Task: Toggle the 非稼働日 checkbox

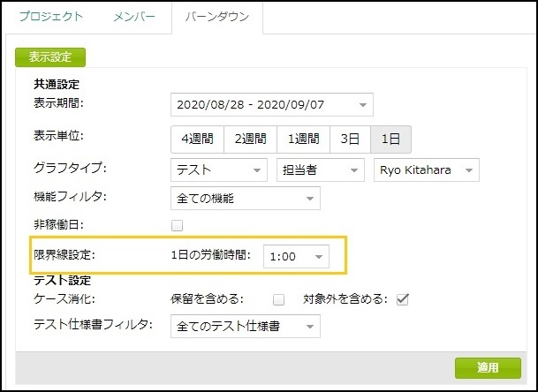Action: (x=177, y=226)
